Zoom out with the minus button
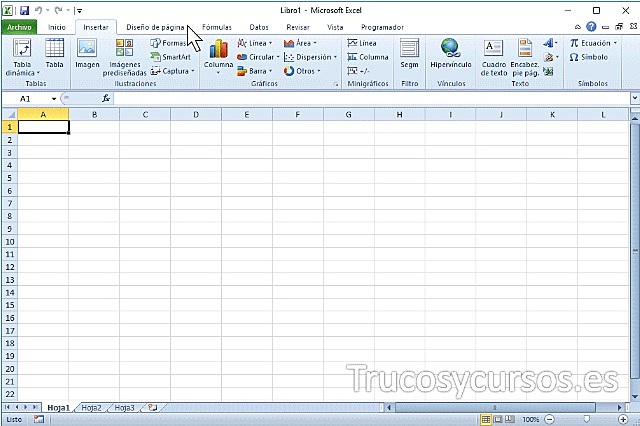640x426 pixels. [550, 419]
